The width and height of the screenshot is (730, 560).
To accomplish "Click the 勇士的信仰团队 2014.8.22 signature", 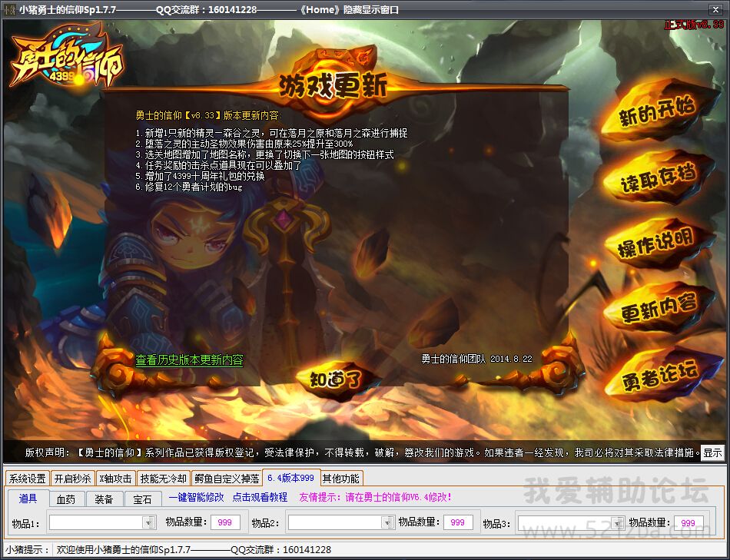I will pos(476,359).
